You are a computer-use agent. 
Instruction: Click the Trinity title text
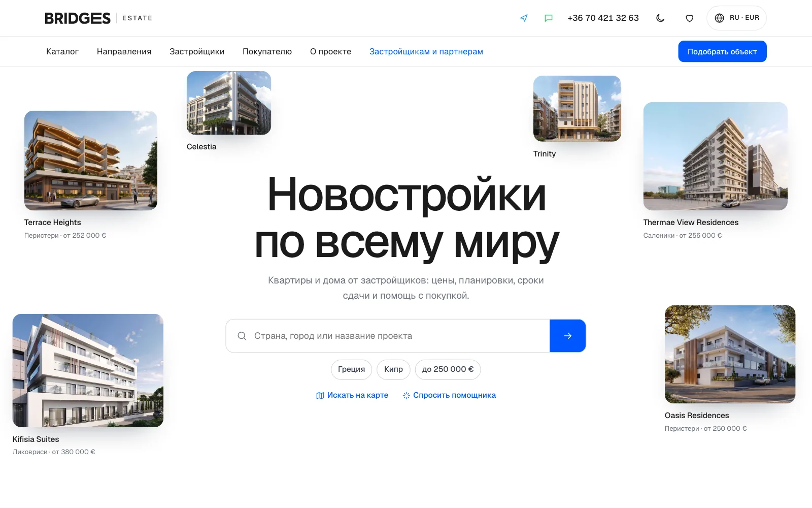point(545,154)
